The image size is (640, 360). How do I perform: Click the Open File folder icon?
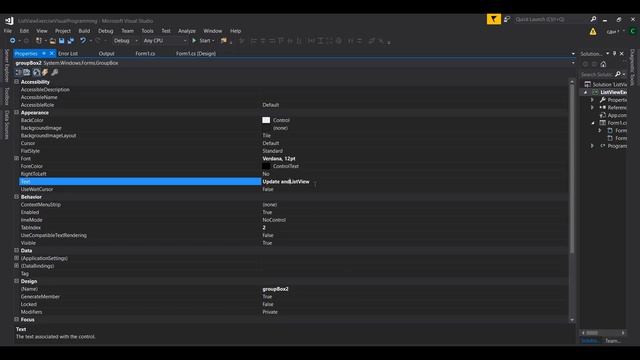pos(53,41)
